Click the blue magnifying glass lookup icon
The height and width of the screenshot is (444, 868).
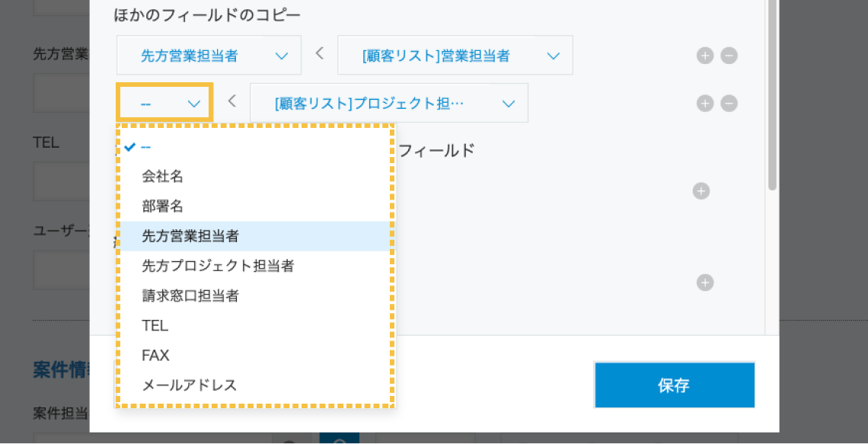[340, 441]
